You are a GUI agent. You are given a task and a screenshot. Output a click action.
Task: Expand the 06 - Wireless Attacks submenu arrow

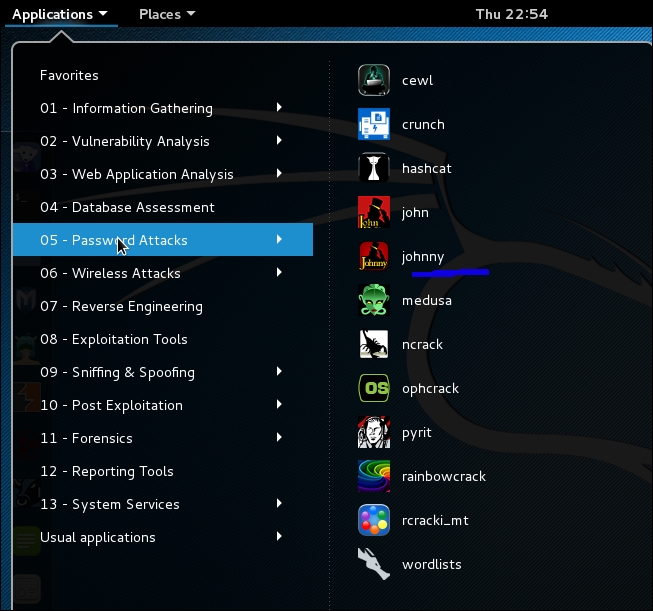[x=279, y=272]
